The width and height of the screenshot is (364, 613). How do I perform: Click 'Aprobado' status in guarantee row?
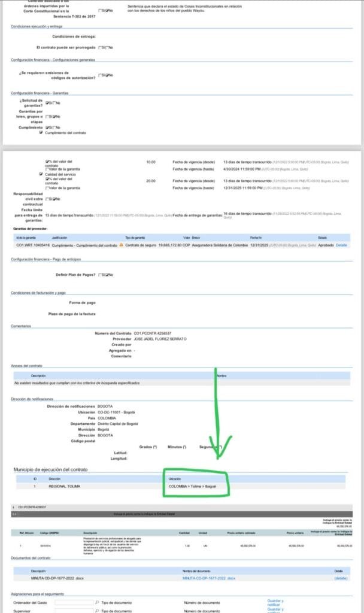326,245
